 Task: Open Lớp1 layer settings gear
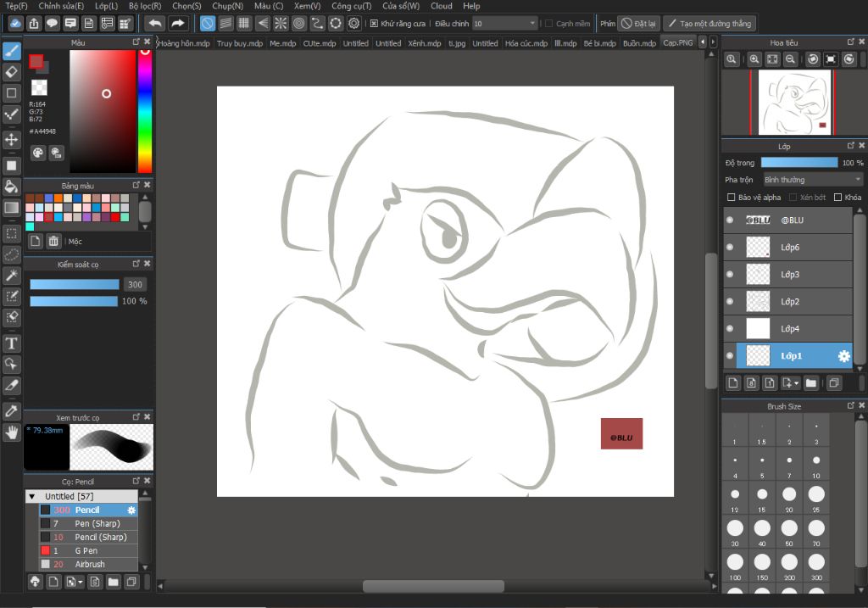843,356
